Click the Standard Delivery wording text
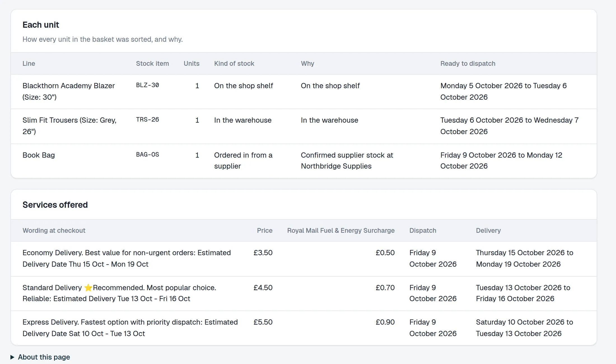 point(119,293)
